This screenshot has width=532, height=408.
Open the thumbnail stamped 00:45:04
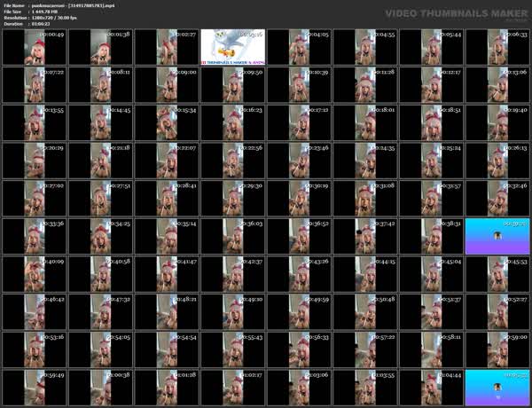[x=431, y=274]
